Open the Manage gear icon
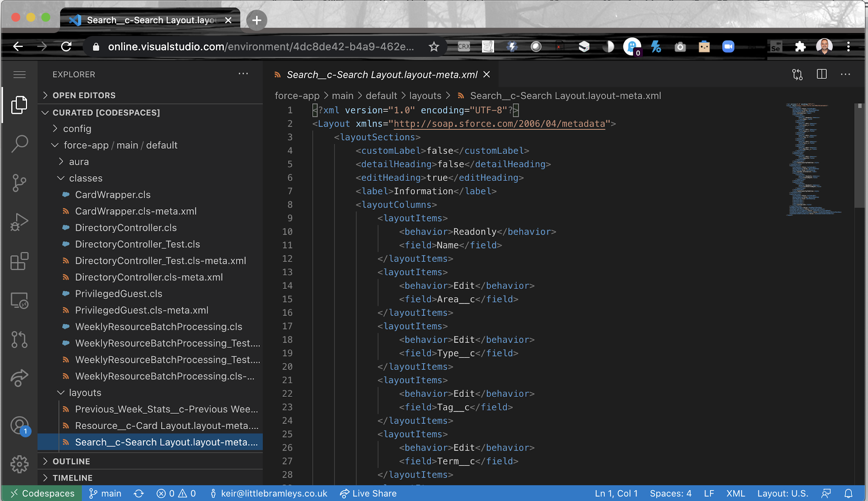Screen dimensions: 868x501 (x=19, y=464)
